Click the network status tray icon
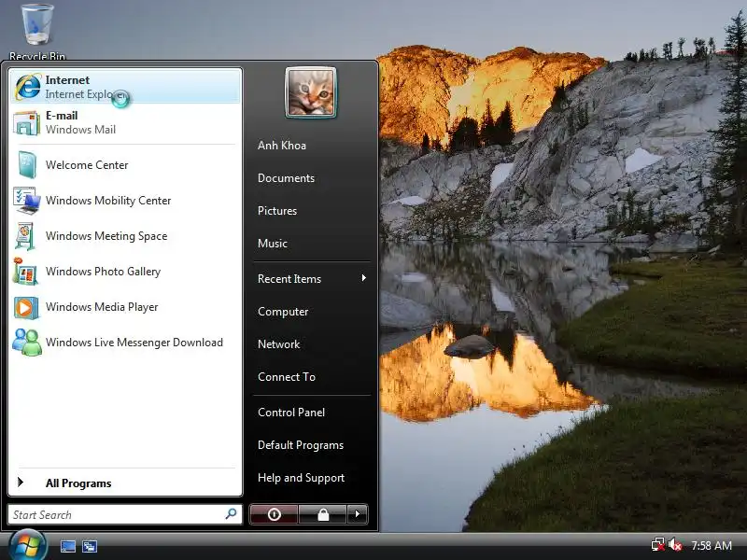The height and width of the screenshot is (560, 747). click(x=658, y=545)
